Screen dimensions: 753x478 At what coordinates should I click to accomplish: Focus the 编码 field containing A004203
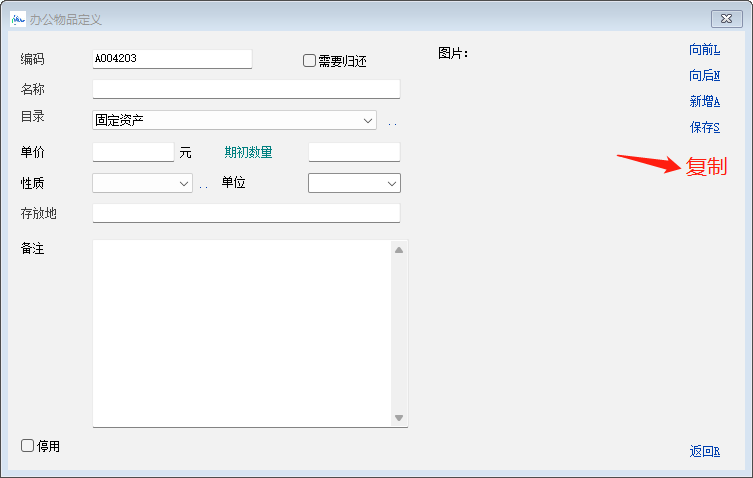pos(171,59)
